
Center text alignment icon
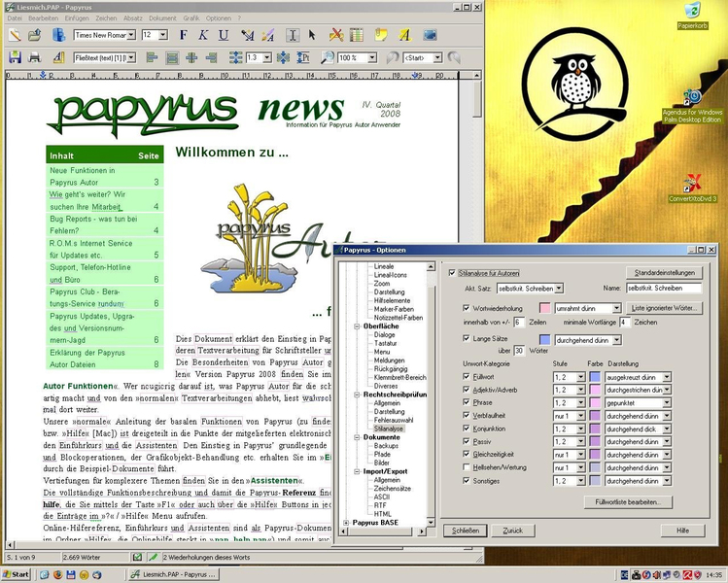tap(191, 57)
